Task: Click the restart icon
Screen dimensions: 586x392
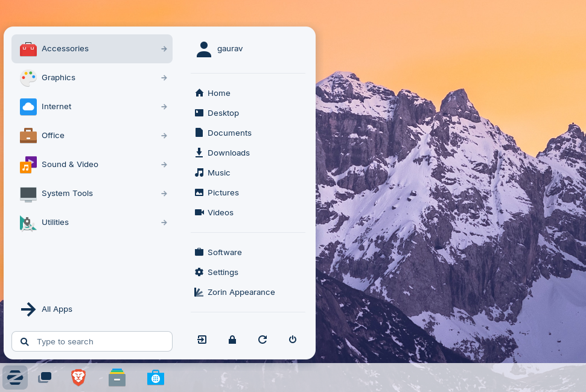Action: pos(263,340)
